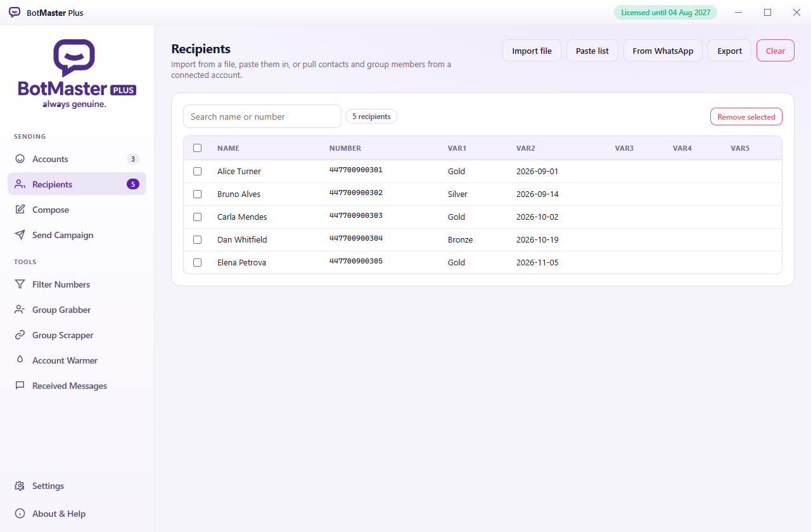Click number 447700900302
This screenshot has width=811, height=532.
coord(356,193)
